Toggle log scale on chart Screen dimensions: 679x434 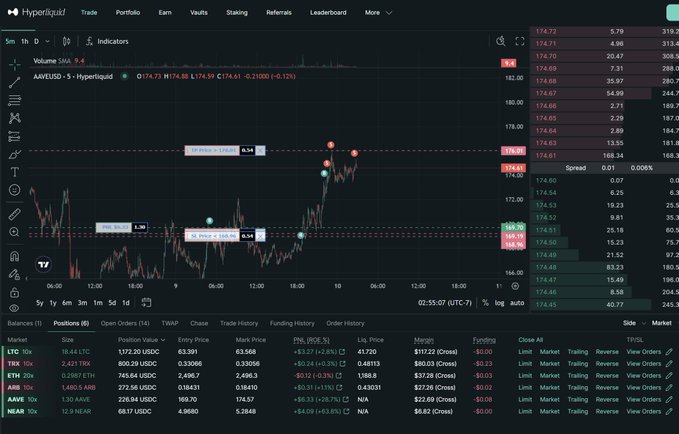coord(499,302)
